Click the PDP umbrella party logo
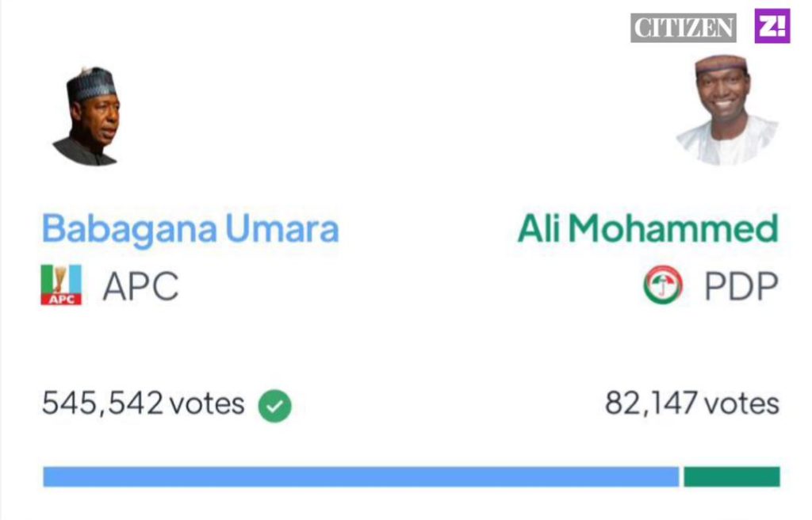Screen dimensions: 812x520 coord(663,285)
